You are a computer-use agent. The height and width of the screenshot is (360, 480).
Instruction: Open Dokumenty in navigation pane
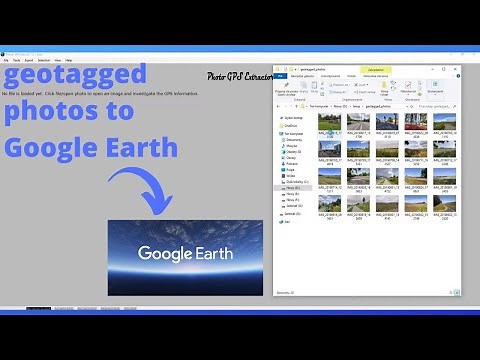coord(292,140)
